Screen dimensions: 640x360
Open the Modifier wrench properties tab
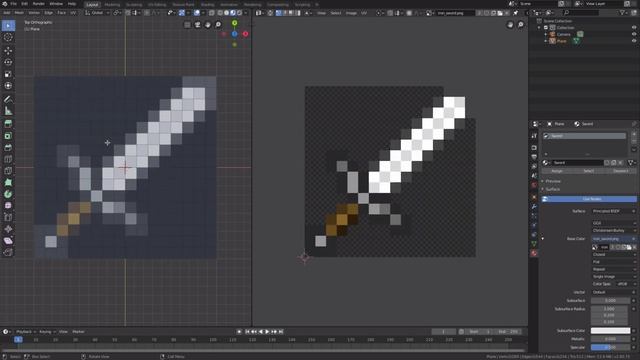[x=534, y=207]
